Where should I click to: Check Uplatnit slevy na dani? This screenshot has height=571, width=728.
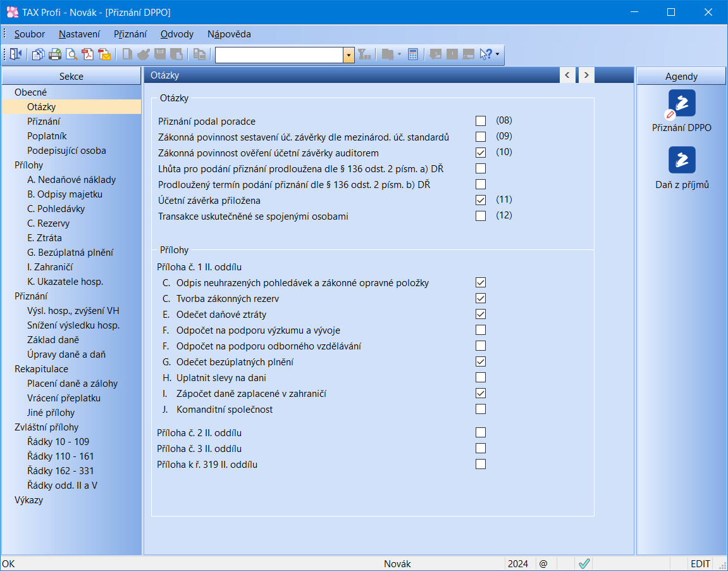point(481,377)
